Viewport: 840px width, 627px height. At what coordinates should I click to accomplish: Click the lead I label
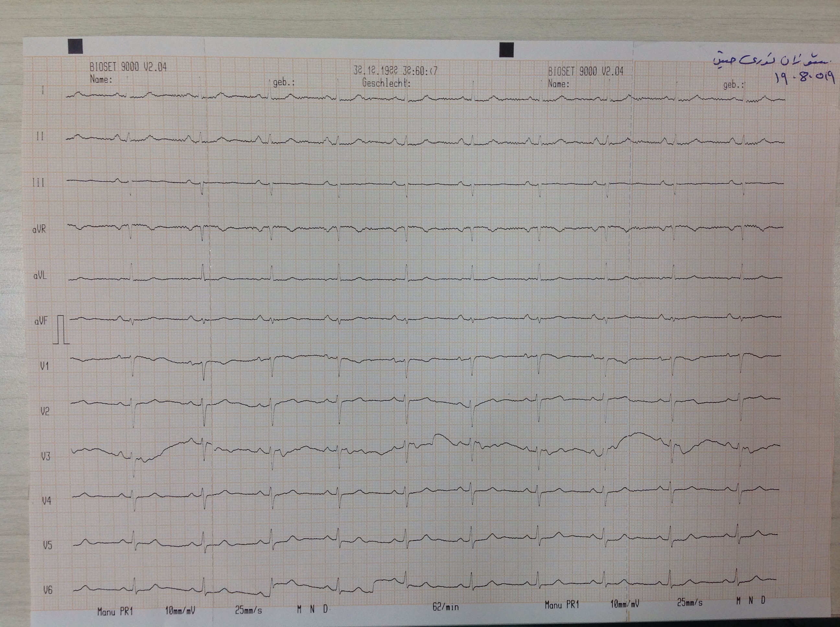point(43,90)
